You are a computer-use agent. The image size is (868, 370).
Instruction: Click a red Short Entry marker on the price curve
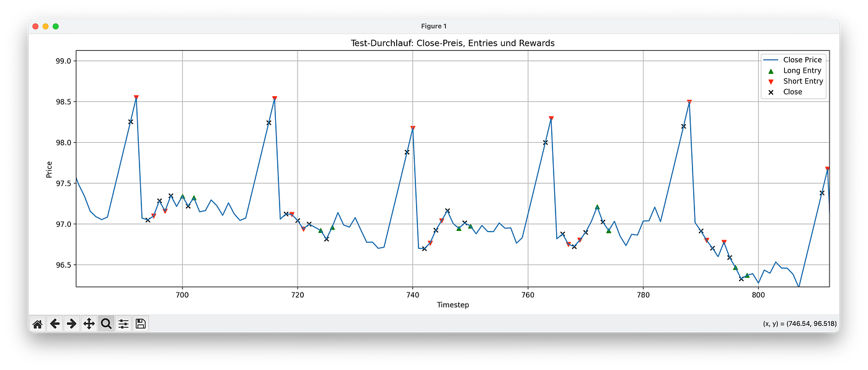coord(136,97)
